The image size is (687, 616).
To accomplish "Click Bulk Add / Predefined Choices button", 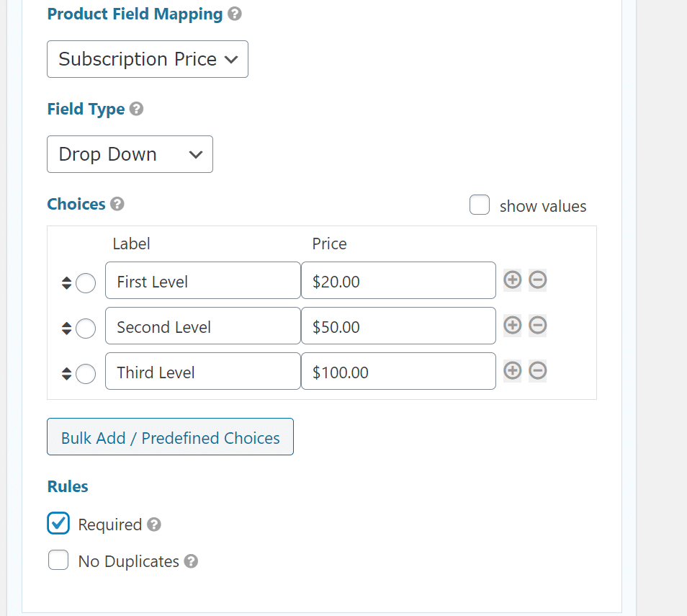I will pyautogui.click(x=170, y=437).
